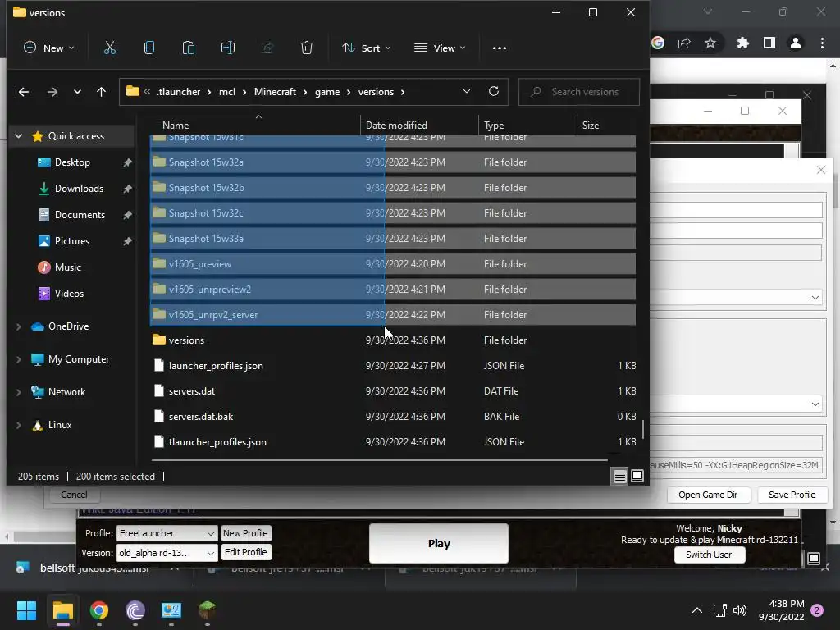Go back with the left arrow
Screen dimensions: 840x630
point(24,92)
